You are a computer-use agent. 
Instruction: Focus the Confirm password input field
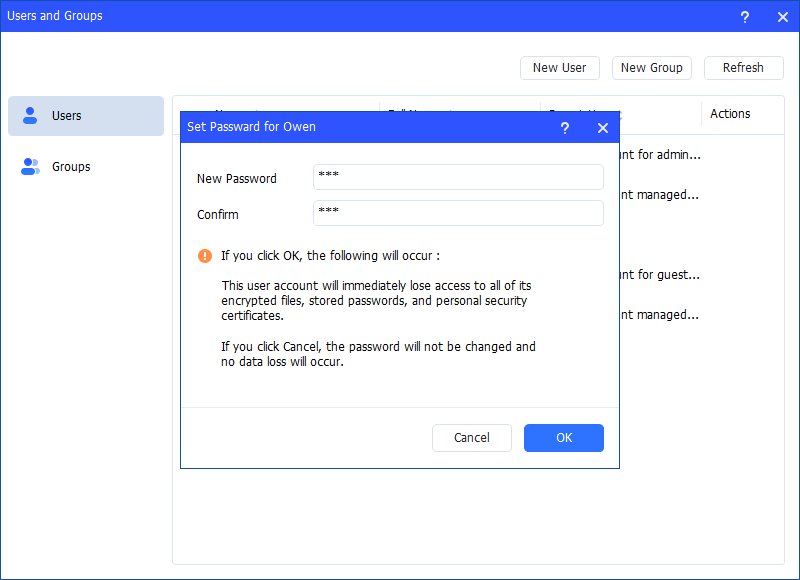click(x=458, y=213)
